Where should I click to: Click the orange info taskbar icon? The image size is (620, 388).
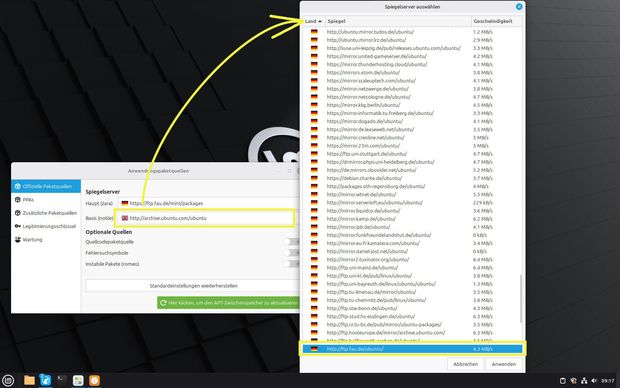pyautogui.click(x=94, y=380)
